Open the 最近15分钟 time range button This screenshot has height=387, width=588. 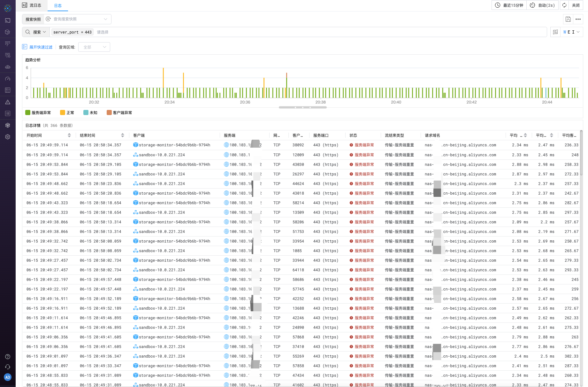pyautogui.click(x=509, y=5)
